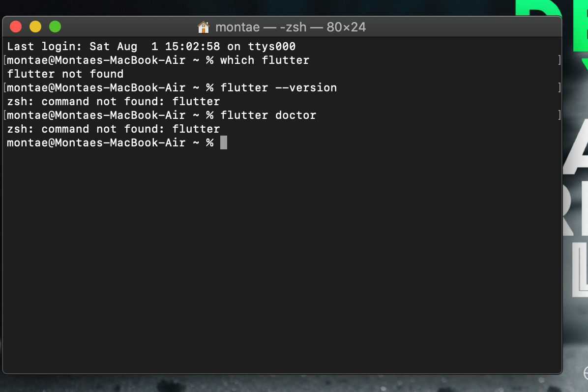Click the 'which flutter' command text
Viewport: 588px width, 392px height.
coord(265,60)
